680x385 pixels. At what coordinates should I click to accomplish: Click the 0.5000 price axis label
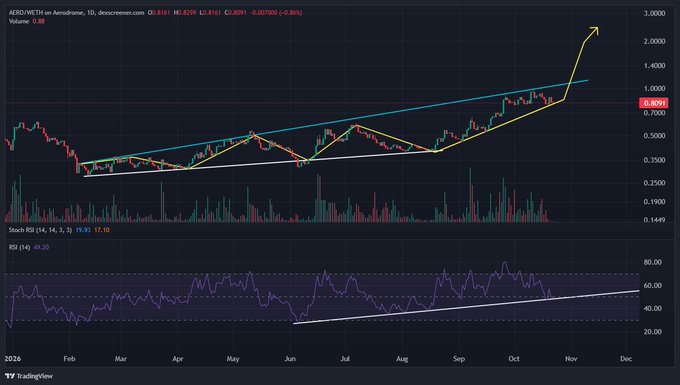(654, 136)
